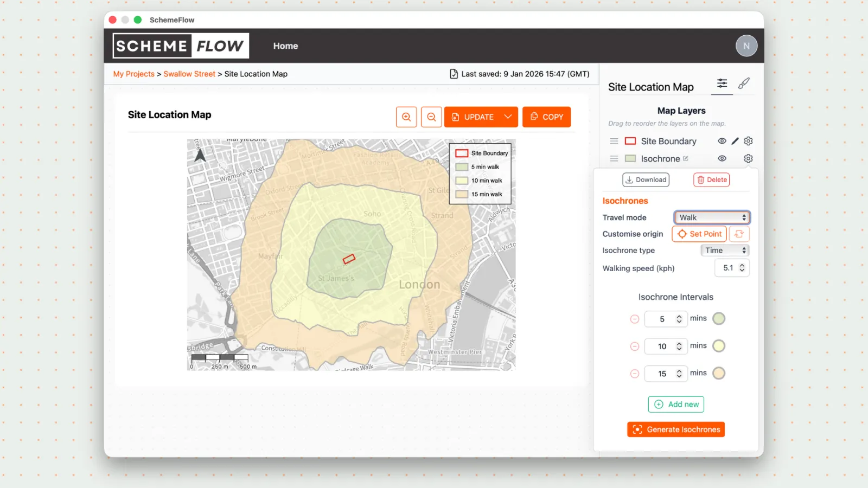Click the last saved document icon
Viewport: 868px width, 488px height.
click(x=454, y=74)
